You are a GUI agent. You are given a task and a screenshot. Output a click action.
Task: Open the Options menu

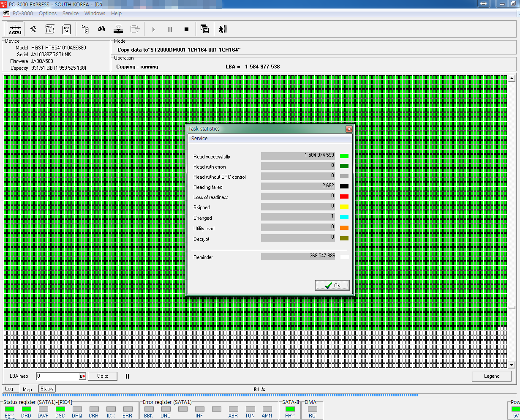[48, 14]
